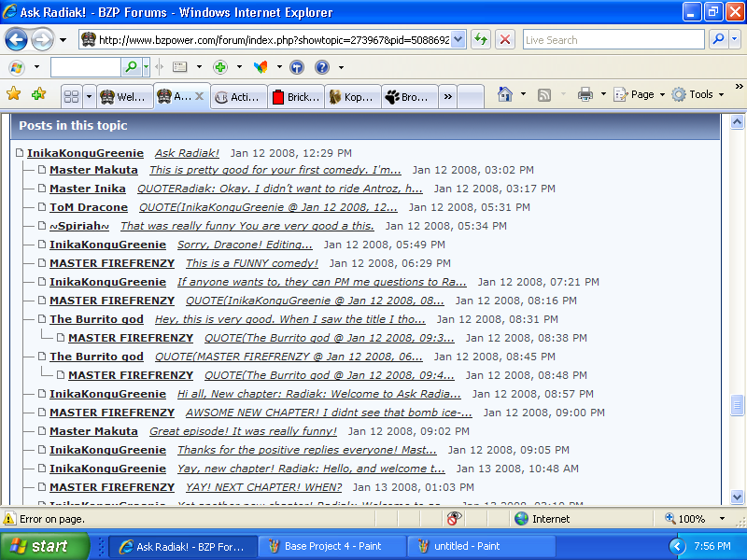Switch to Base Project 4 - Paint taskbar button
The image size is (747, 560).
tap(332, 546)
